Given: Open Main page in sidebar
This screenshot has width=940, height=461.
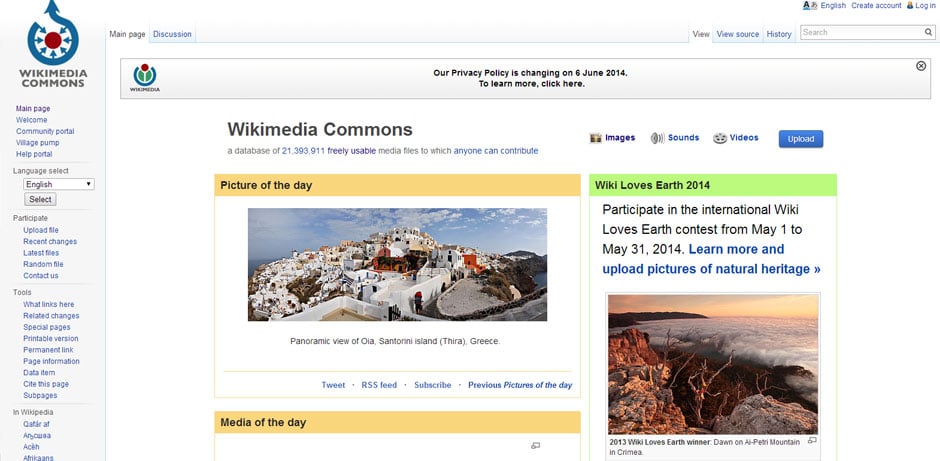Looking at the screenshot, I should (33, 109).
